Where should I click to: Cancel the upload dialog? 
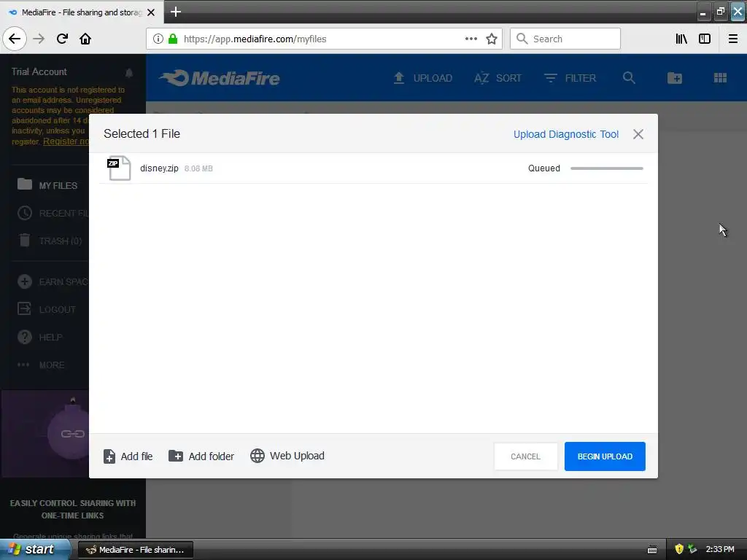pos(525,456)
